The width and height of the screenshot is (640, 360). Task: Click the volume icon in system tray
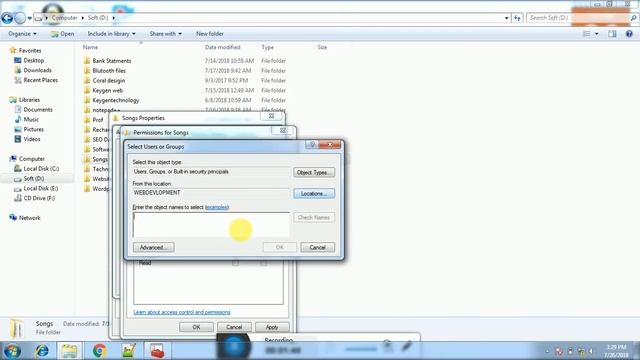591,351
